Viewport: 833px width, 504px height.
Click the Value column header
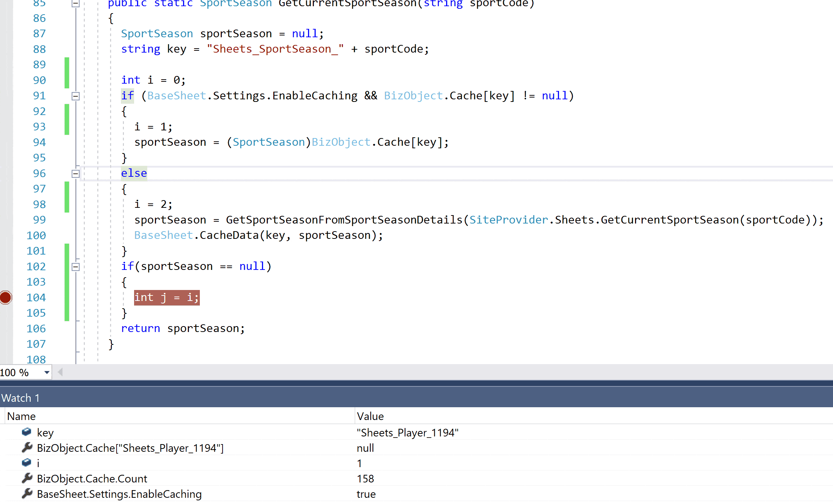(x=370, y=416)
